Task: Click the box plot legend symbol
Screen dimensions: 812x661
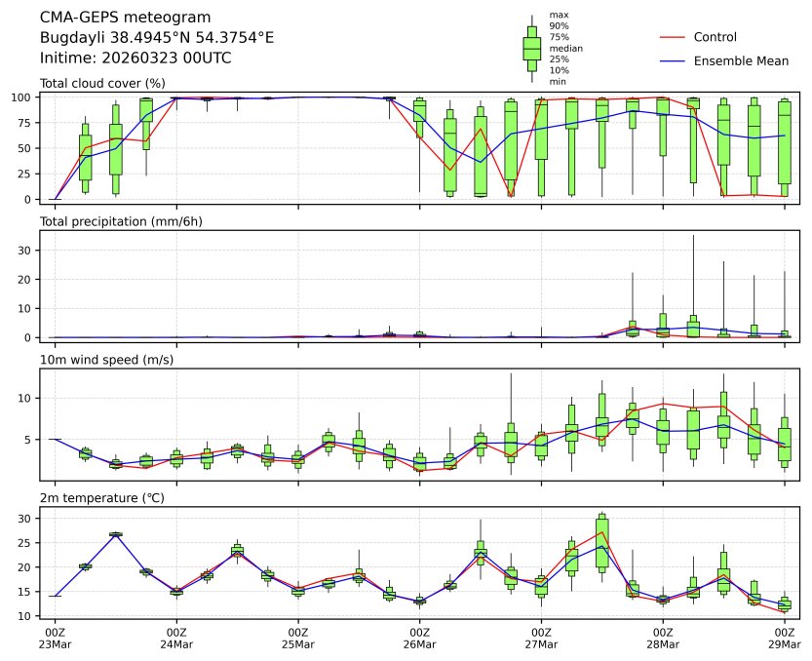Action: pos(531,49)
